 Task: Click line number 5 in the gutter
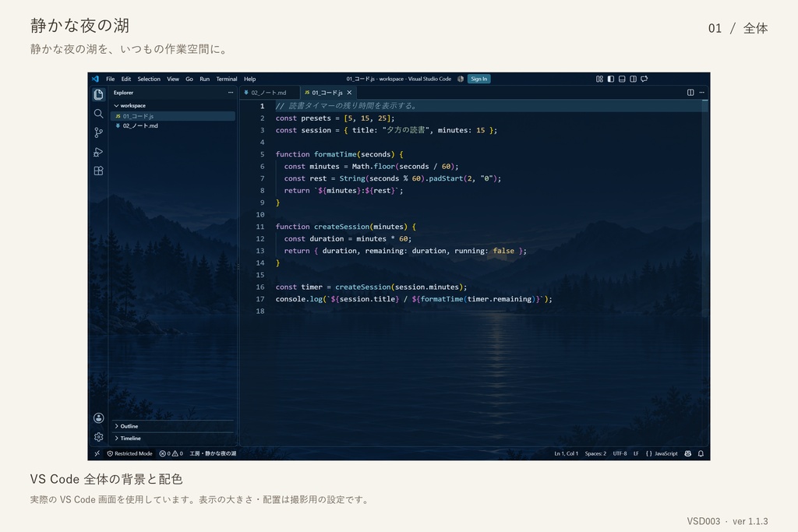point(262,154)
